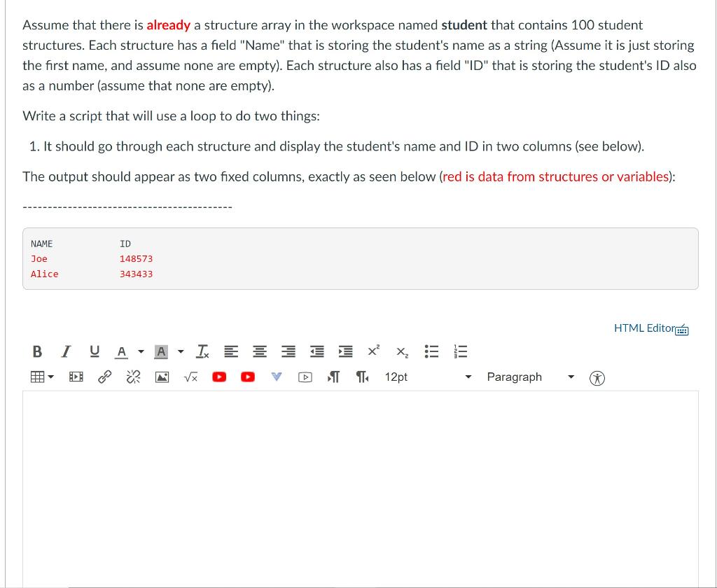The image size is (717, 588).
Task: Apply the background color button
Action: pos(161,351)
